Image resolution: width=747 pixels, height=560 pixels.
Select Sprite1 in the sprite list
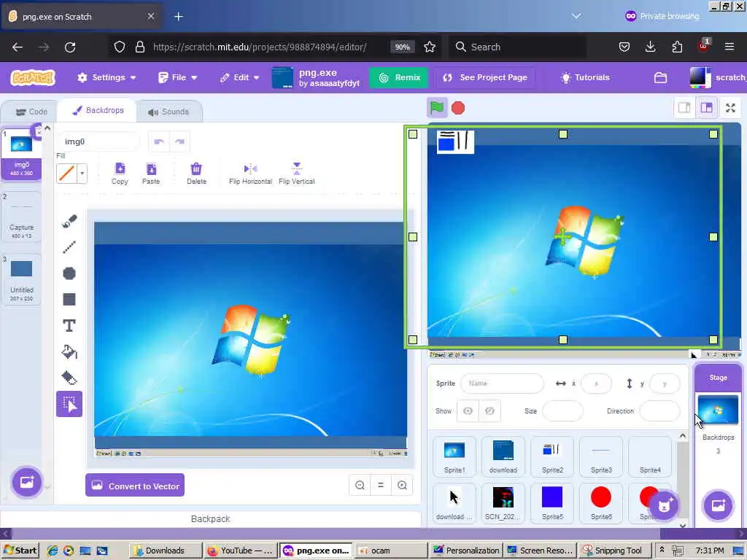(454, 456)
